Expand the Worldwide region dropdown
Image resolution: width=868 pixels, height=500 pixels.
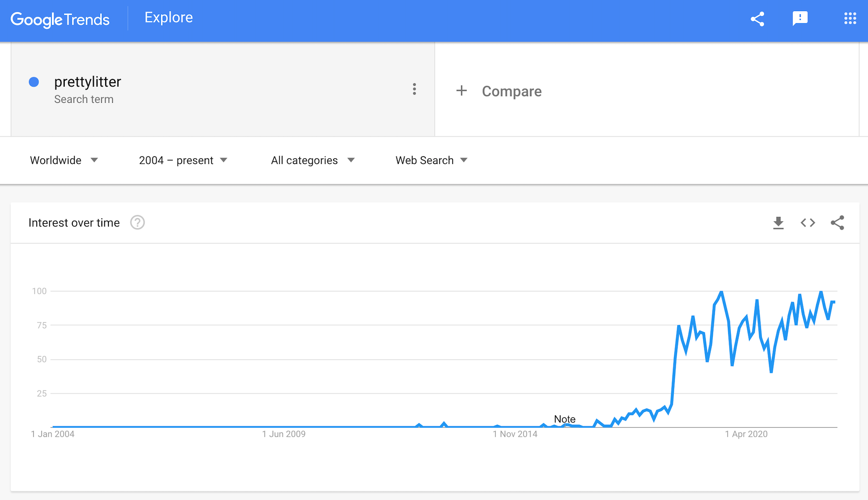click(64, 160)
